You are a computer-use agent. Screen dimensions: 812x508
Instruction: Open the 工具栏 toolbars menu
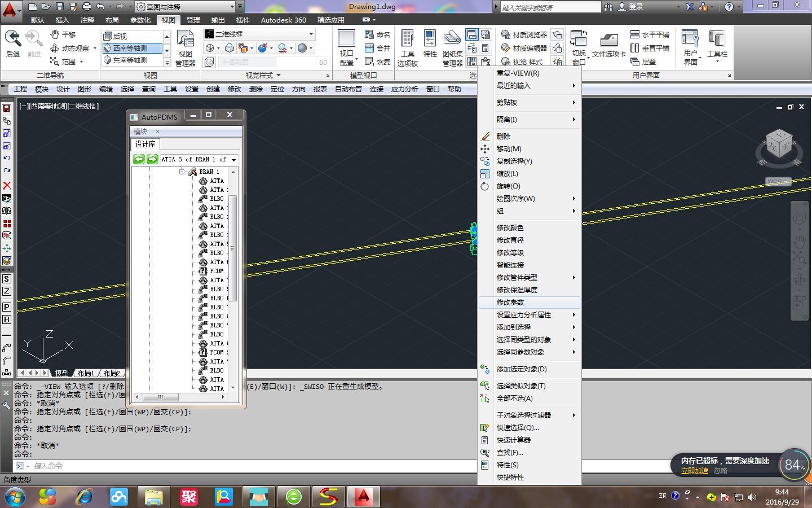[717, 45]
